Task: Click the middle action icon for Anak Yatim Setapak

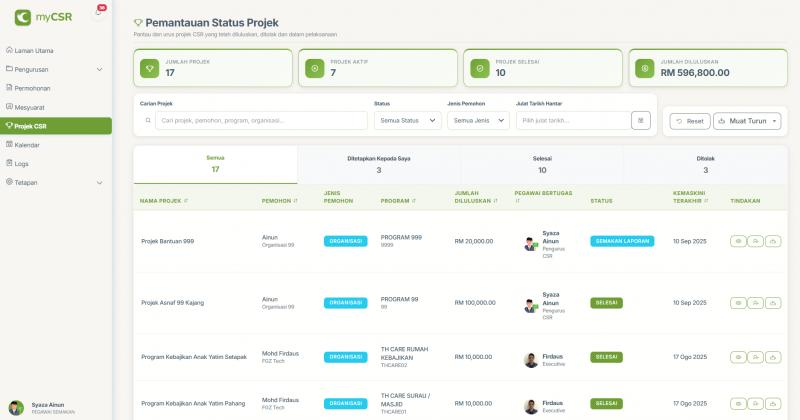Action: tap(755, 356)
